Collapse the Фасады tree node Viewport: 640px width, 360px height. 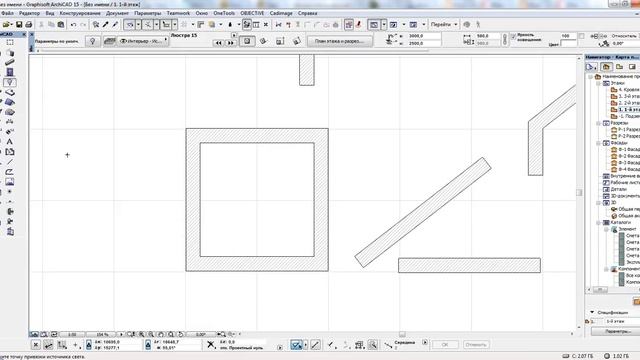(598, 143)
